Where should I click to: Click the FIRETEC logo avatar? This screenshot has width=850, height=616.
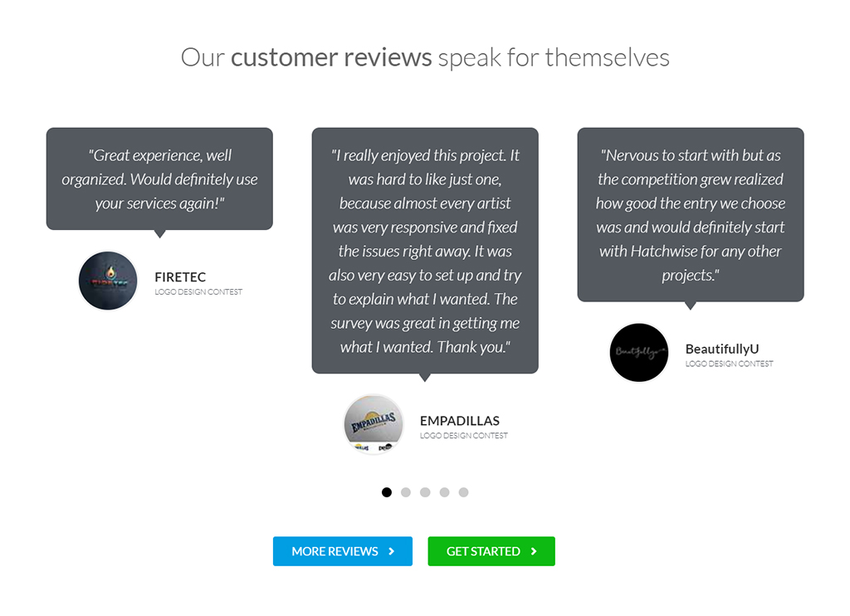click(108, 281)
